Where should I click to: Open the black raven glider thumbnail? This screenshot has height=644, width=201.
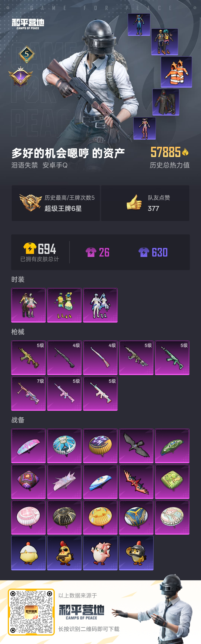click(x=136, y=446)
